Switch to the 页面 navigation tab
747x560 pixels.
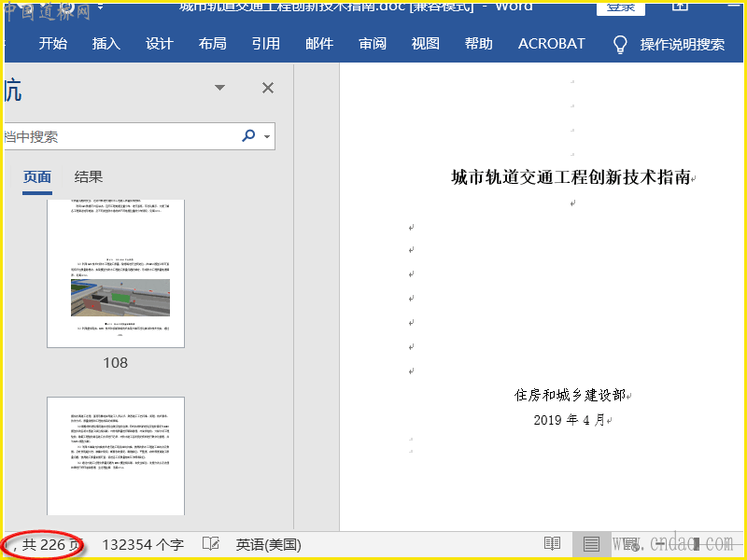[37, 177]
